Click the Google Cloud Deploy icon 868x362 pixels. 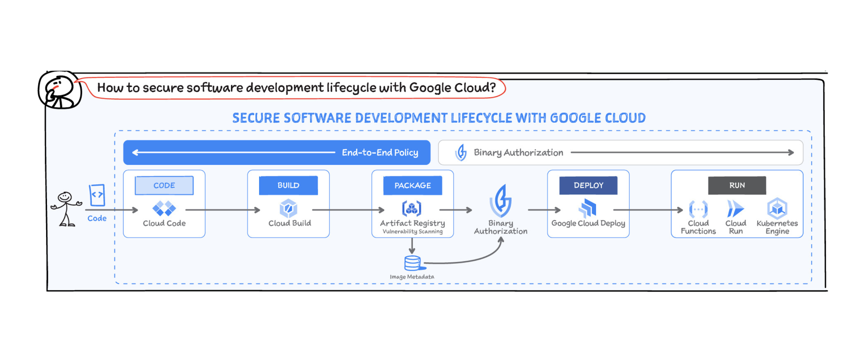point(587,208)
